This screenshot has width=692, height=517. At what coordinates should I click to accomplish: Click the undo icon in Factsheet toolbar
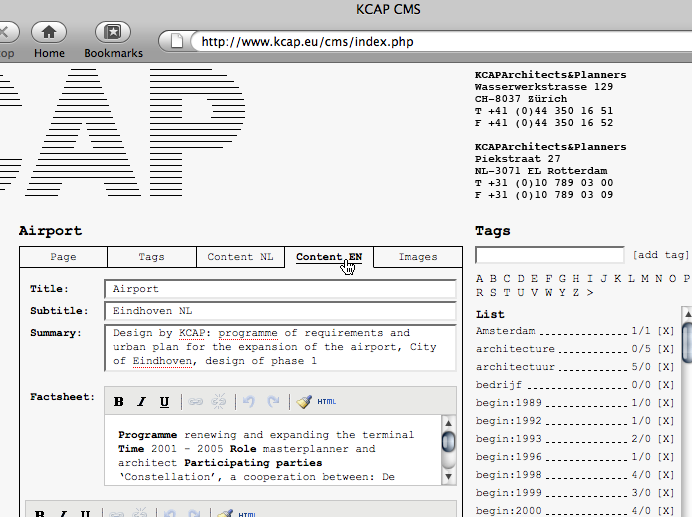(x=249, y=402)
